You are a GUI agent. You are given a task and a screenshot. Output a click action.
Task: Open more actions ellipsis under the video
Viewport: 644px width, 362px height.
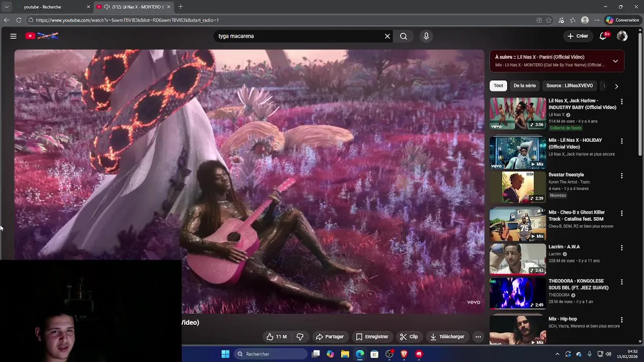(478, 337)
